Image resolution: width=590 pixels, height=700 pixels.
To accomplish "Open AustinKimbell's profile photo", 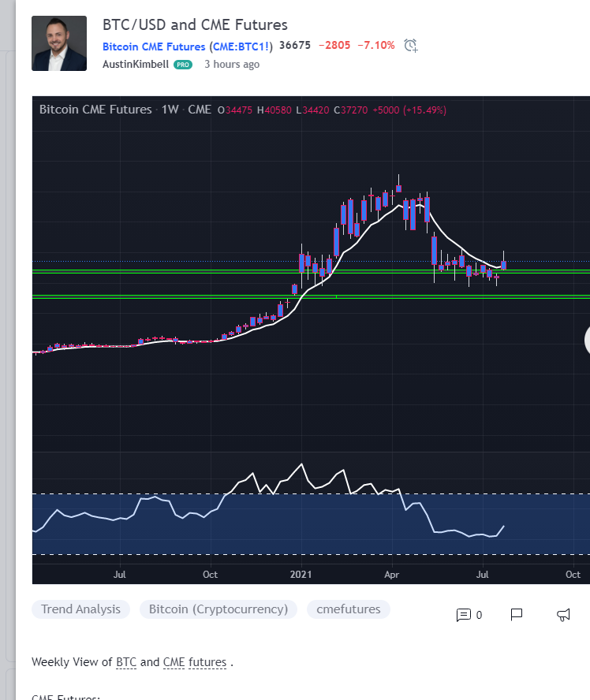I will (59, 43).
